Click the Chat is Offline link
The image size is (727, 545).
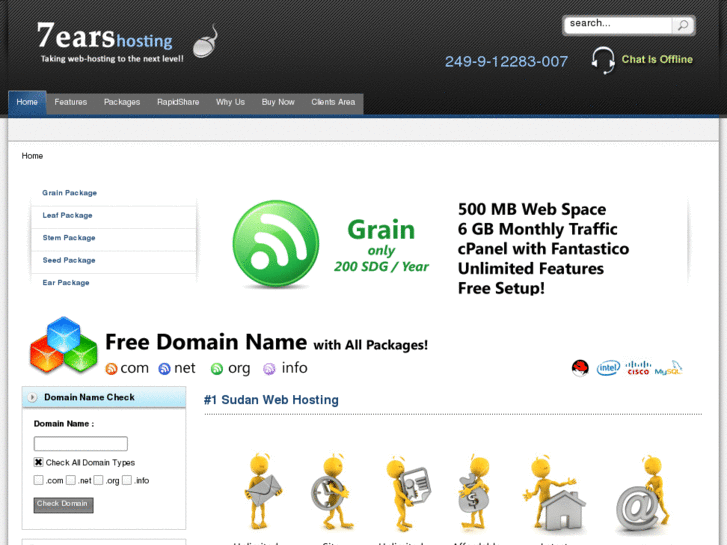click(657, 59)
